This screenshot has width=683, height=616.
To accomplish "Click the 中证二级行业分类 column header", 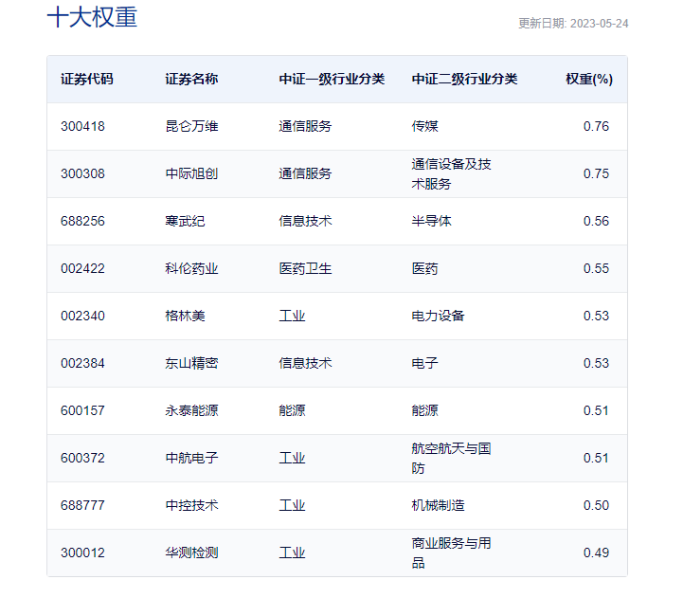I will [465, 79].
